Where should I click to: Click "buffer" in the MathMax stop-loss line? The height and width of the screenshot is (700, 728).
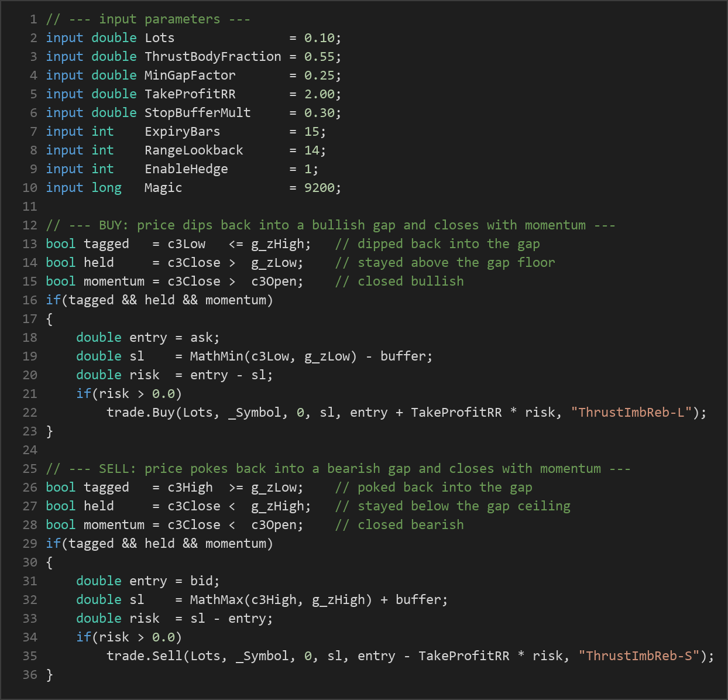tap(418, 600)
